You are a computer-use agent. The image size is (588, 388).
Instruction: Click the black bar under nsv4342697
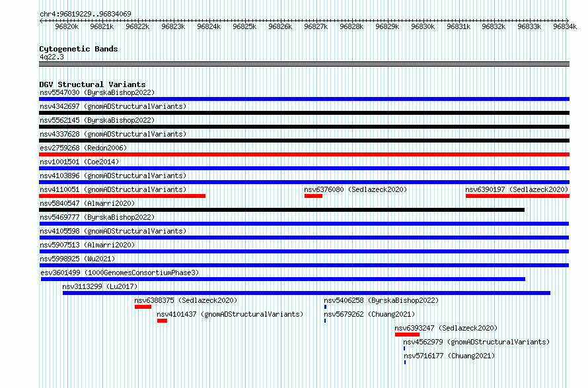(304, 113)
